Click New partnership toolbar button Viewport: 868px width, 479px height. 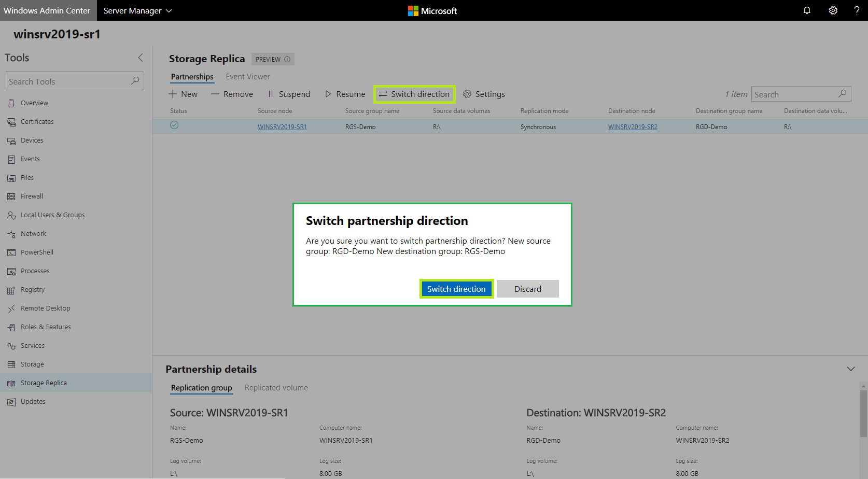coord(183,94)
